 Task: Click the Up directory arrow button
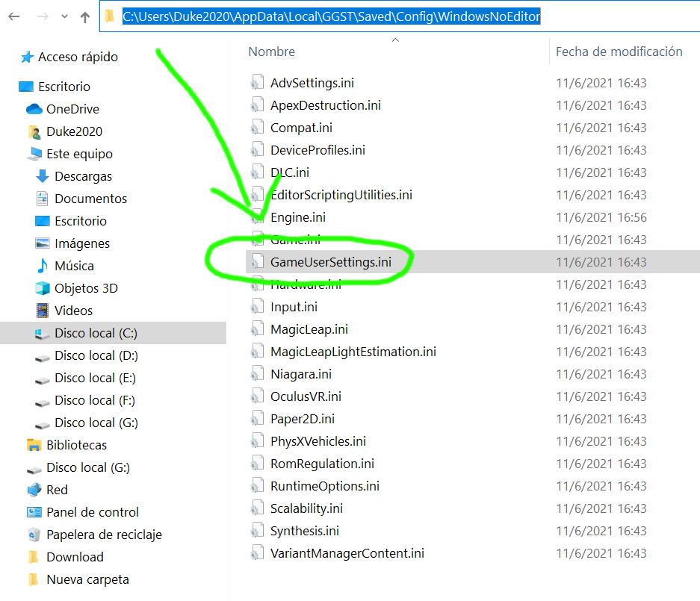84,17
